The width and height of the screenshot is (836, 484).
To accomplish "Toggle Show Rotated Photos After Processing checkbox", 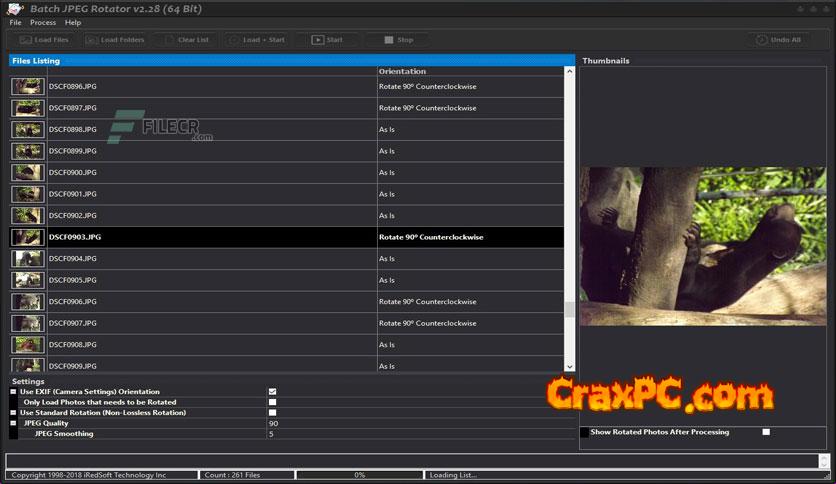I will coord(766,432).
